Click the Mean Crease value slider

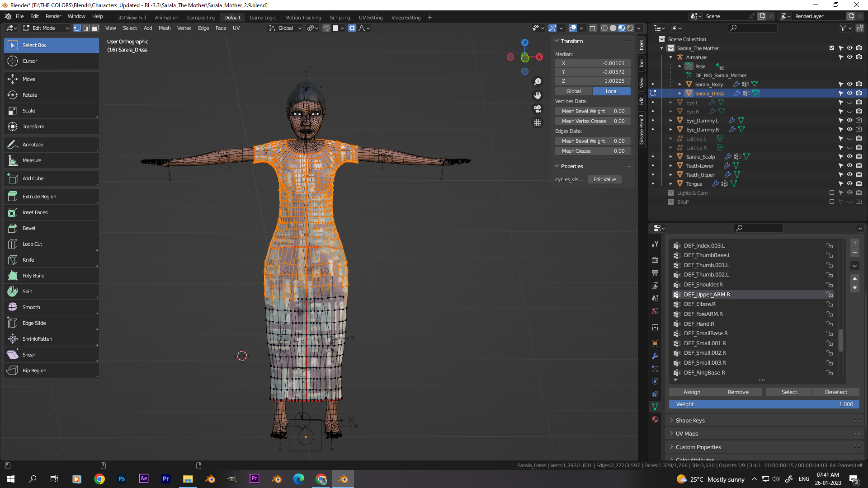pos(593,151)
